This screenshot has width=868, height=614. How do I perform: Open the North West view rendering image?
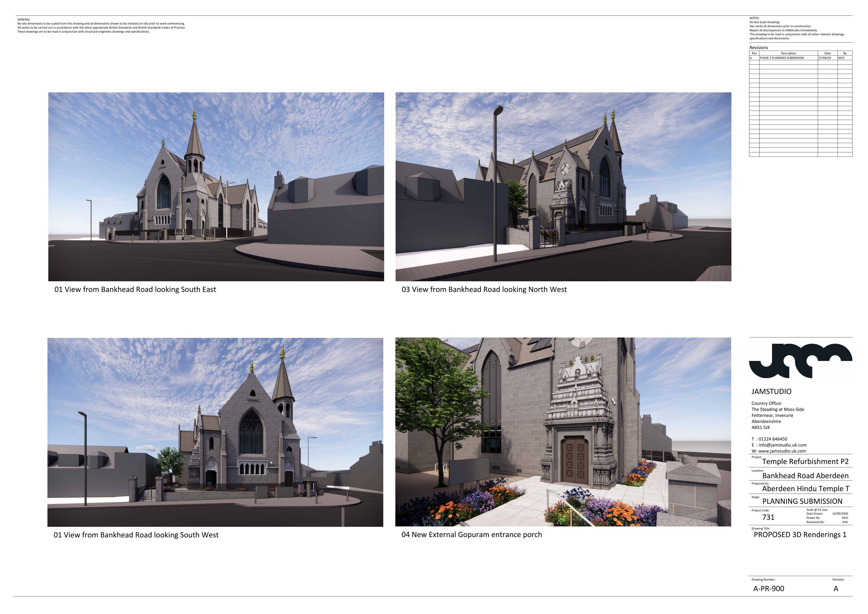pyautogui.click(x=563, y=187)
